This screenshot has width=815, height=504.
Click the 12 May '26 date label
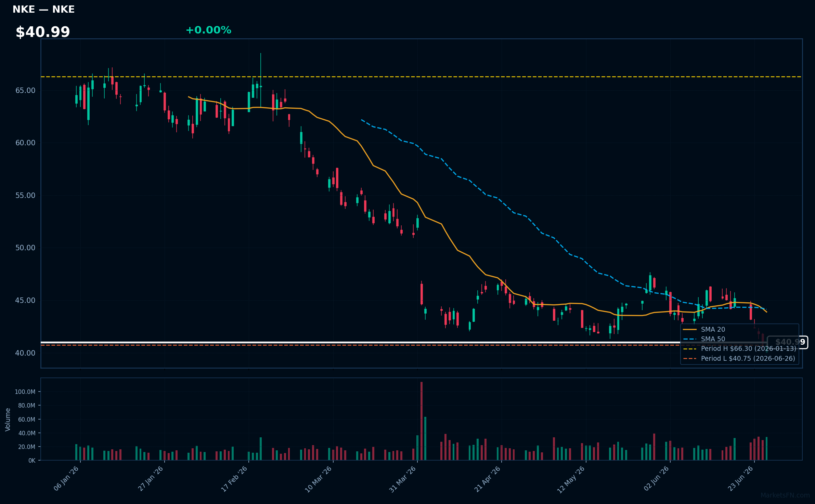pos(571,479)
